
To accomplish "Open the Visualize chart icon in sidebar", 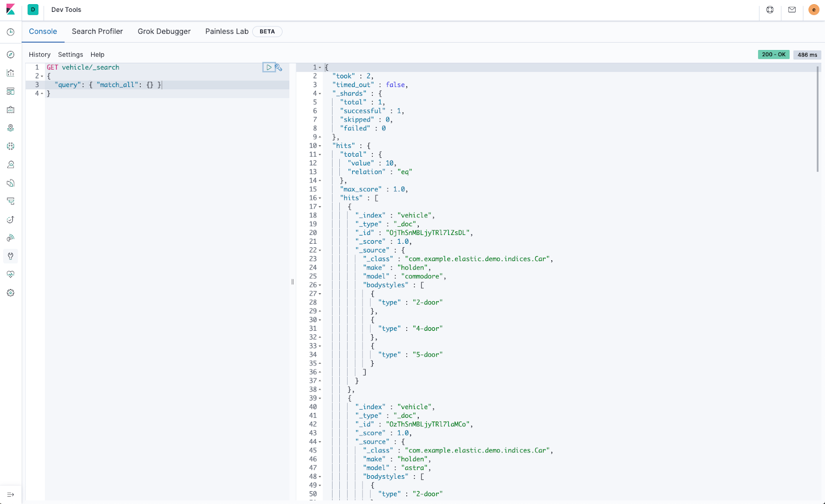I will tap(10, 73).
